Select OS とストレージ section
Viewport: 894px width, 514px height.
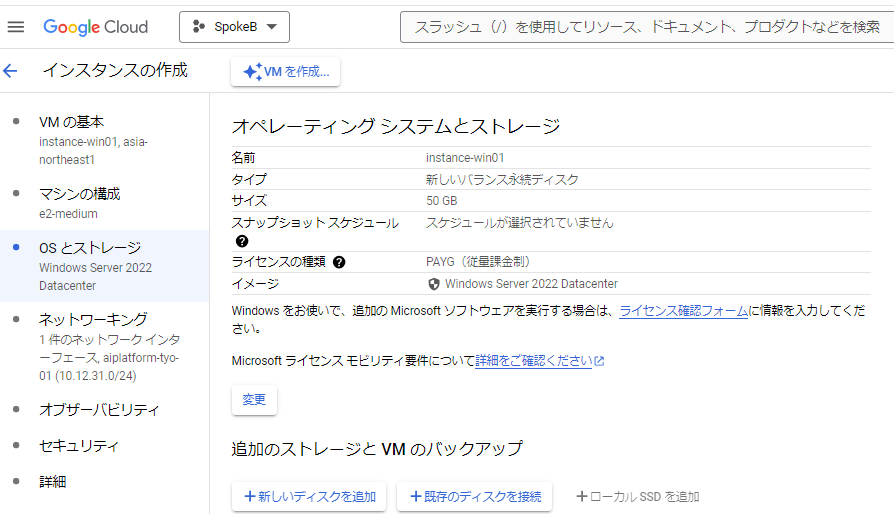pyautogui.click(x=90, y=248)
